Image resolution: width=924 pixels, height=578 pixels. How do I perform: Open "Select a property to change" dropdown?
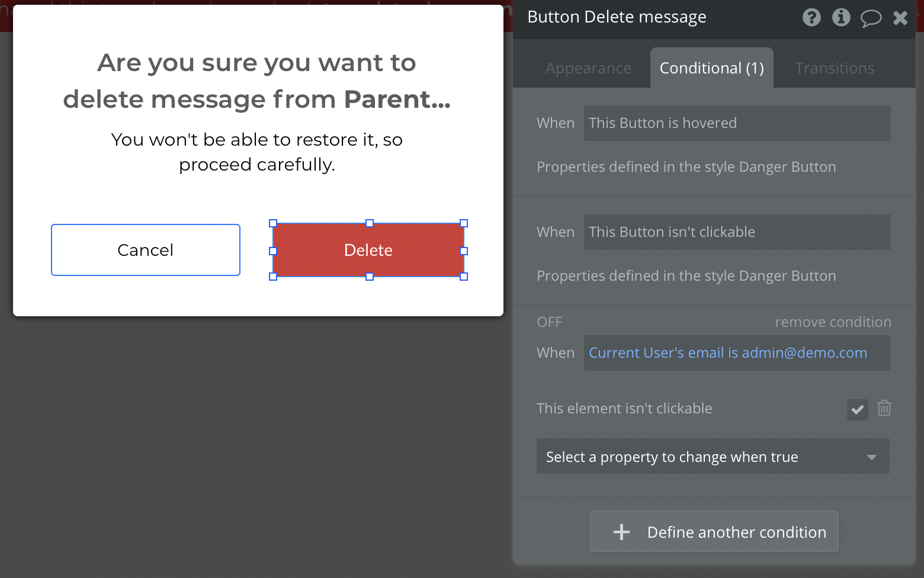[713, 457]
